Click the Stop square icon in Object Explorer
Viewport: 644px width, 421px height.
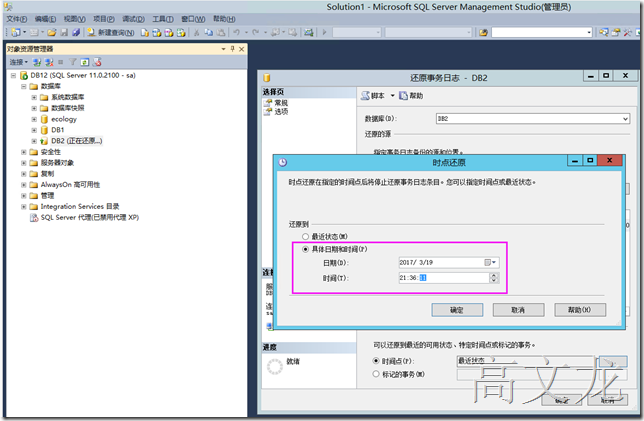[x=61, y=62]
